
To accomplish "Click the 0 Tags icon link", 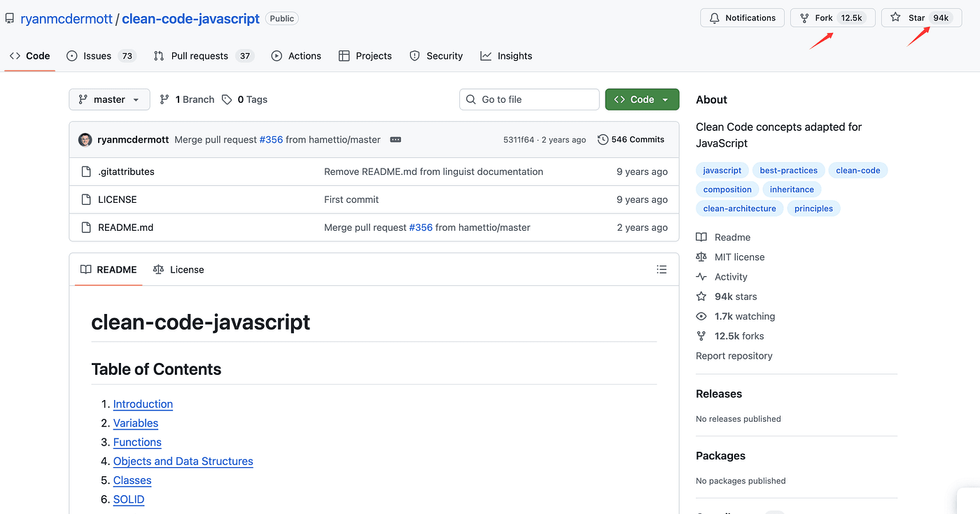I will click(x=227, y=99).
